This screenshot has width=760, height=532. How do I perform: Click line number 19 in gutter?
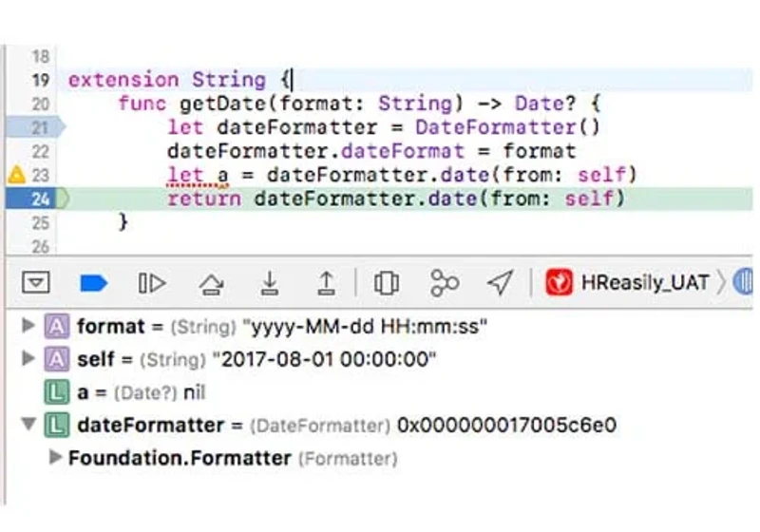coord(41,80)
